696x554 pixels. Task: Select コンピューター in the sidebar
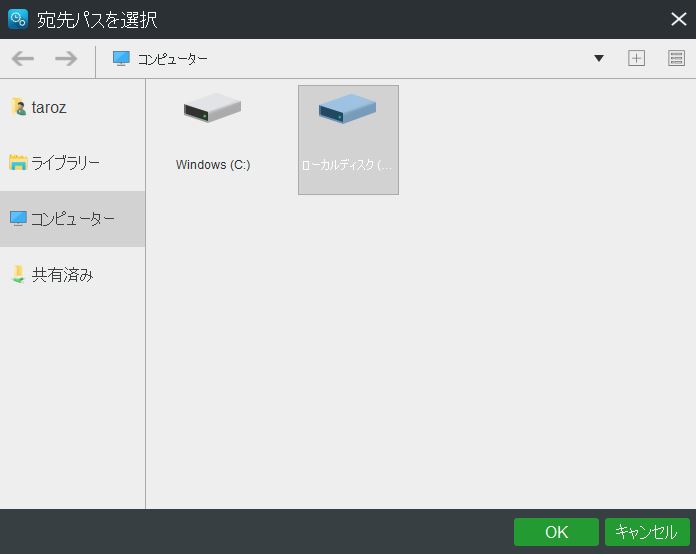click(72, 219)
